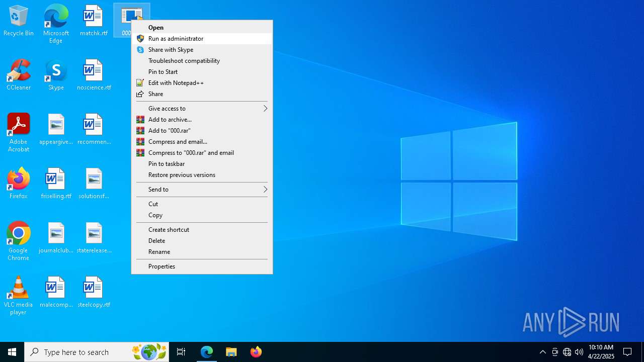Expand the Give access to submenu
Viewport: 644px width, 362px height.
point(202,109)
